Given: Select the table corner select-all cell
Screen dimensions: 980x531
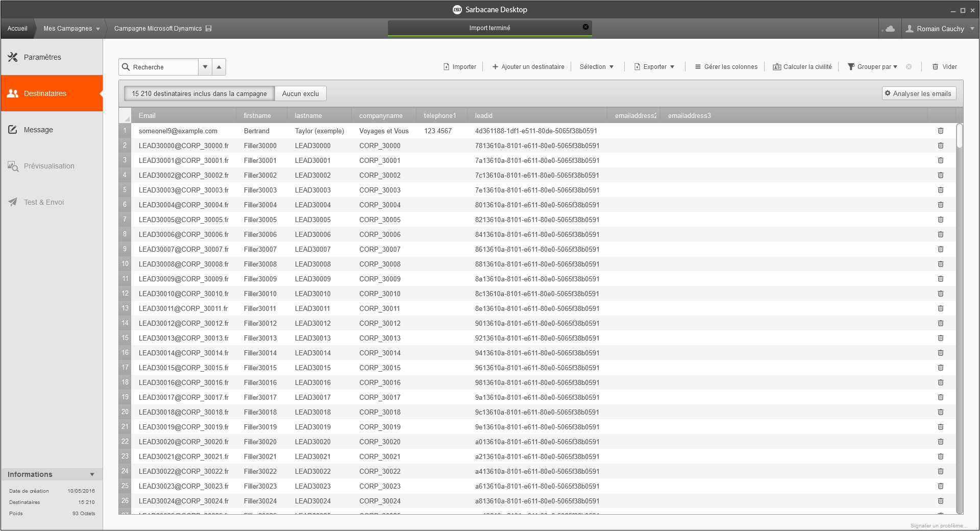Looking at the screenshot, I should (x=125, y=115).
